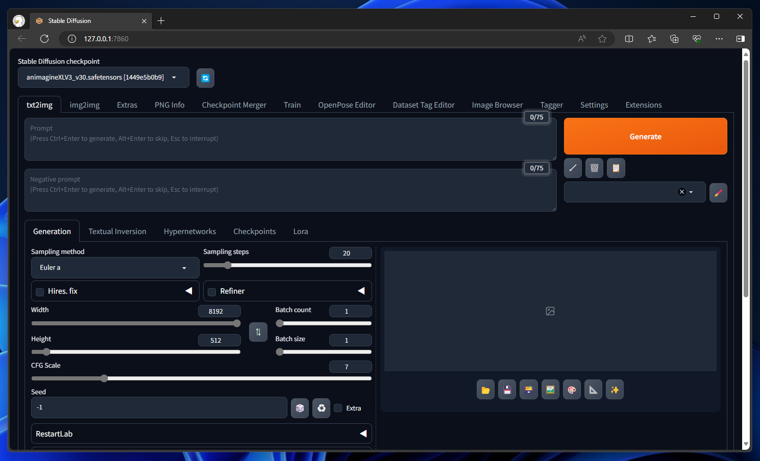Click the sparkle upscale icon
Image resolution: width=760 pixels, height=461 pixels.
click(615, 390)
